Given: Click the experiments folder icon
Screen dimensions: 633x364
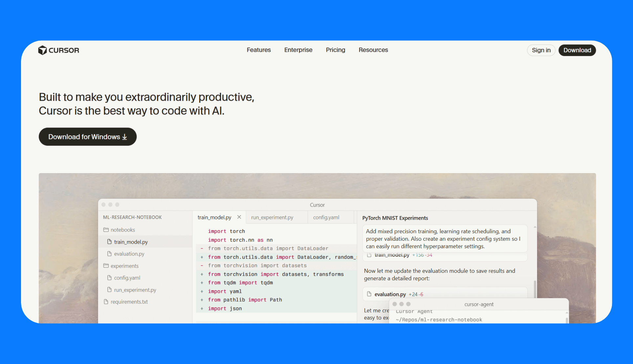Looking at the screenshot, I should tap(106, 266).
